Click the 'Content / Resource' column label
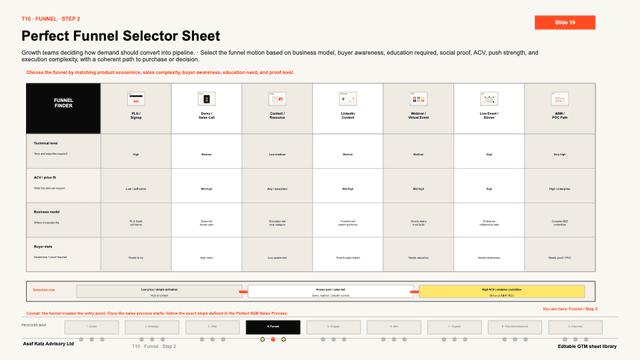Viewport: 640px width, 360px height. pos(277,116)
